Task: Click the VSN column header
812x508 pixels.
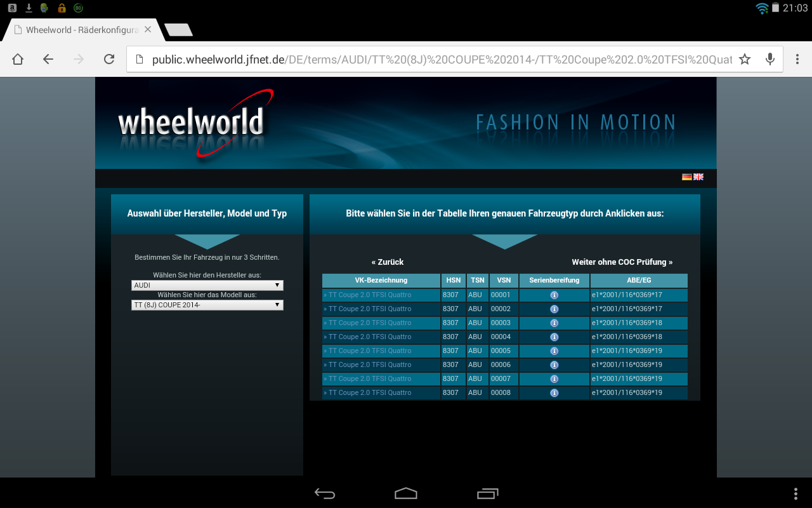Action: pyautogui.click(x=504, y=280)
